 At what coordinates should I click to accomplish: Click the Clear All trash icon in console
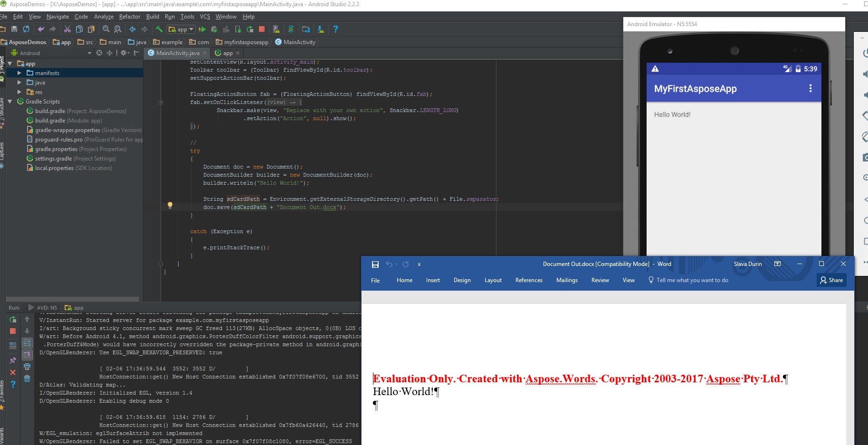(27, 379)
